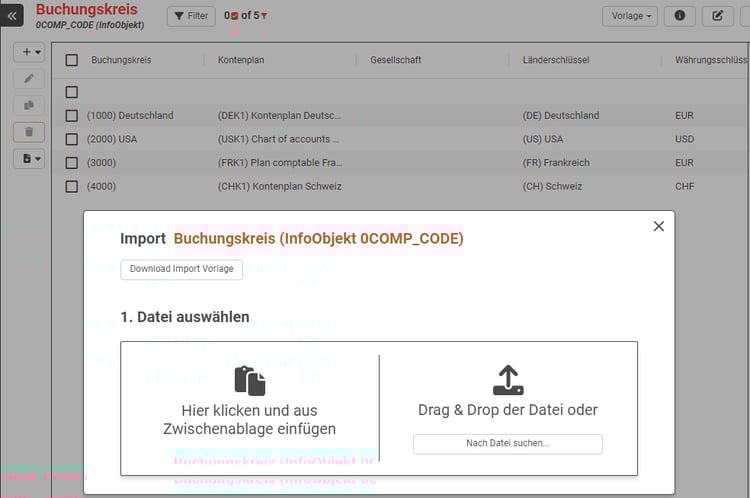This screenshot has height=498, width=750.
Task: Click the '(1000) Deutschland' cell
Action: (130, 115)
